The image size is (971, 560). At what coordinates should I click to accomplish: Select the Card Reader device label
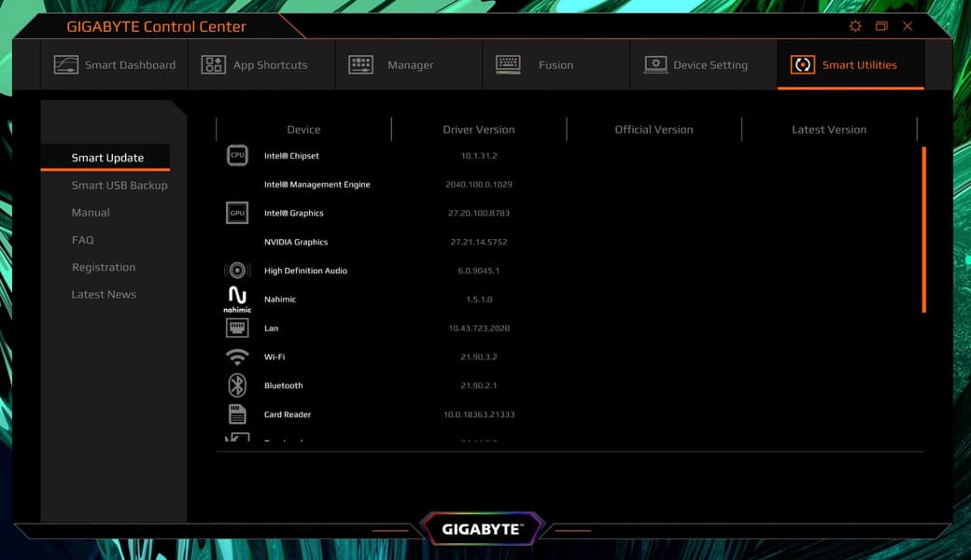pos(288,414)
